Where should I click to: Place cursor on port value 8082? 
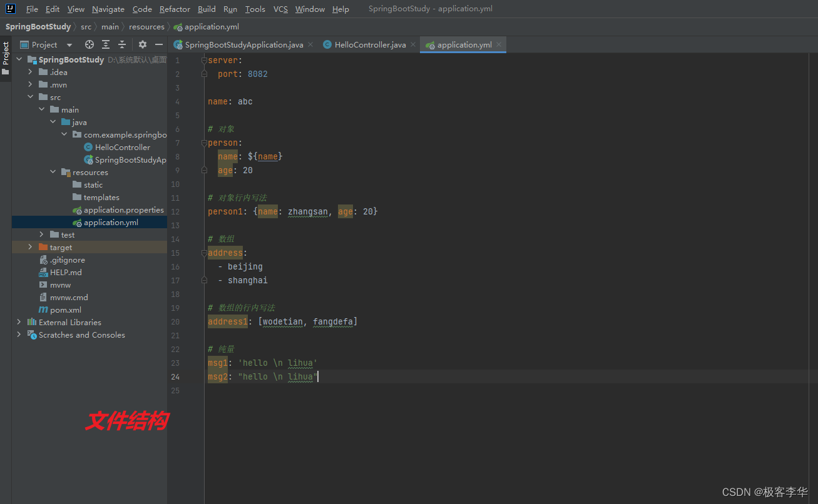click(258, 74)
